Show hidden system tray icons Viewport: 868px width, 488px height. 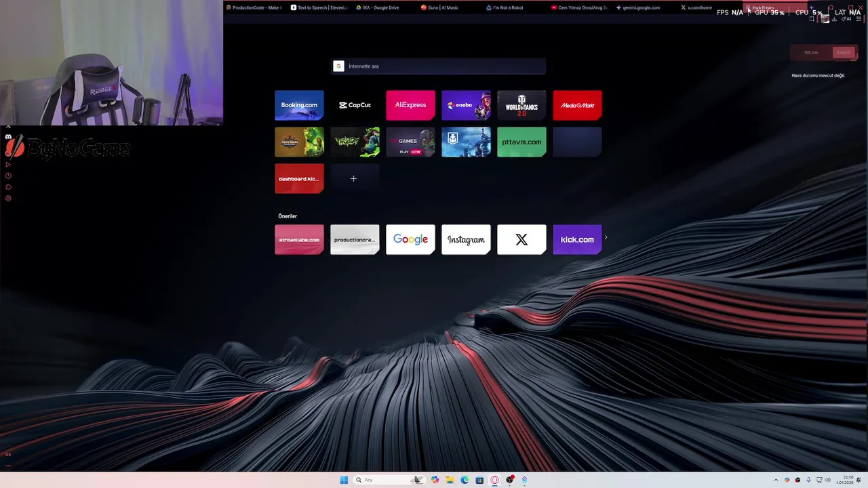(776, 480)
